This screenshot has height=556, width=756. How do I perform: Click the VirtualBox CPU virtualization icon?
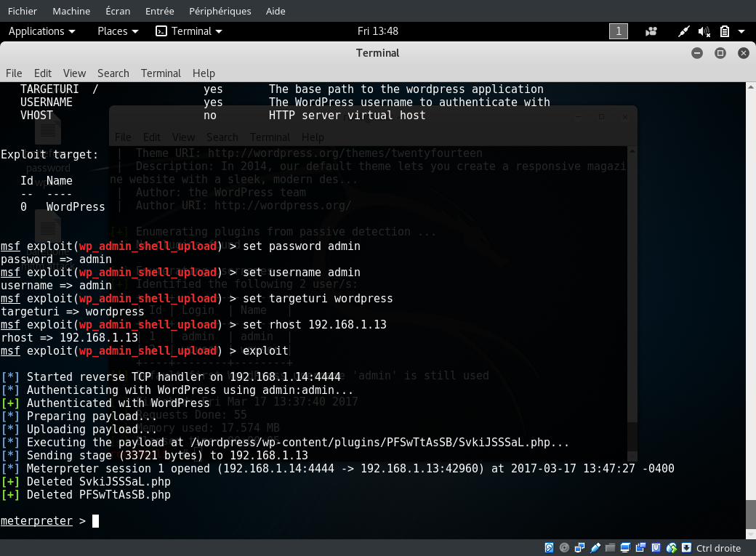tap(656, 548)
